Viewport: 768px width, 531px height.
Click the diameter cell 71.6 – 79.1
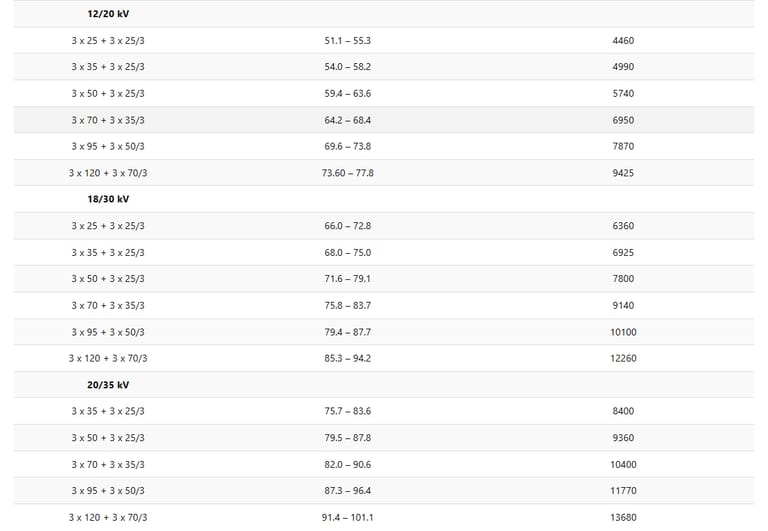(348, 279)
